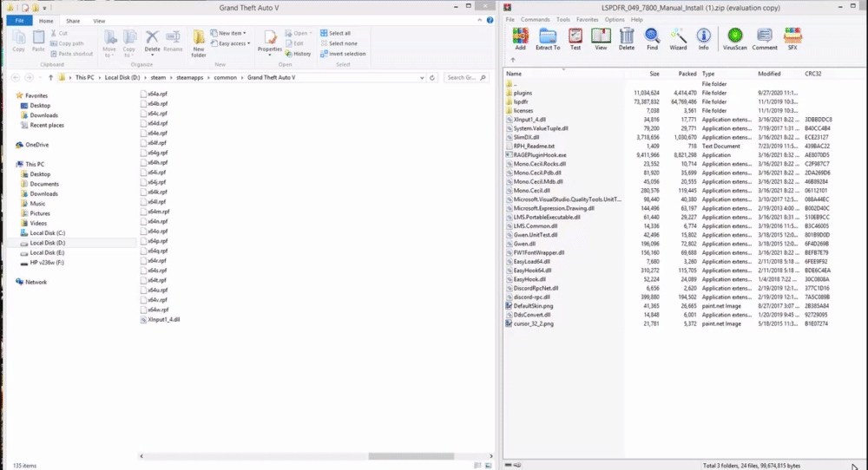Open the Wizard in WinRAR toolbar

click(678, 39)
